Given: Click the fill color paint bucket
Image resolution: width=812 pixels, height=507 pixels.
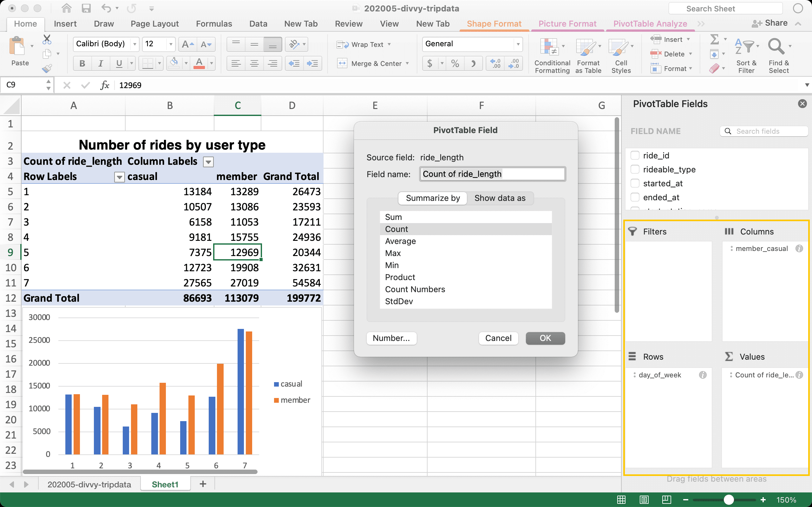Looking at the screenshot, I should tap(174, 63).
